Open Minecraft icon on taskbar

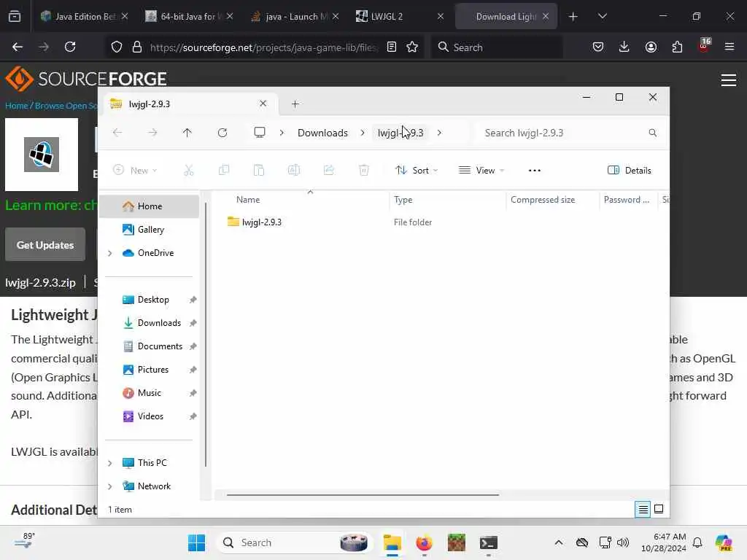coord(457,542)
